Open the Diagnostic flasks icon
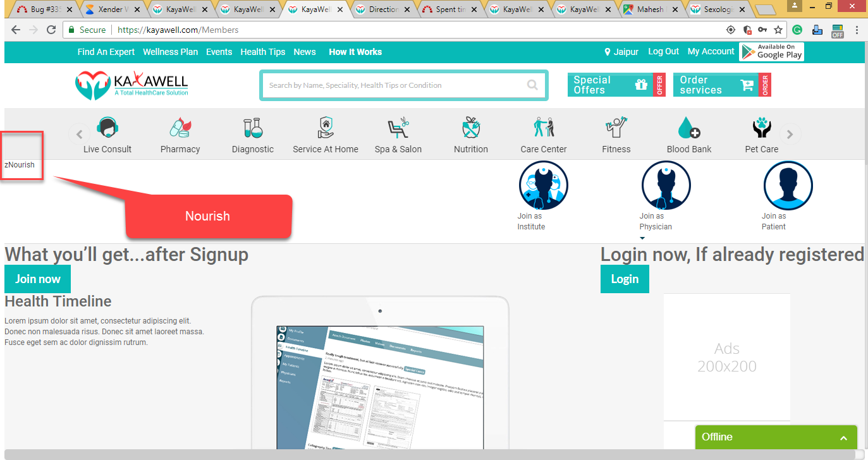Screen dimensions: 868x460 coord(253,128)
